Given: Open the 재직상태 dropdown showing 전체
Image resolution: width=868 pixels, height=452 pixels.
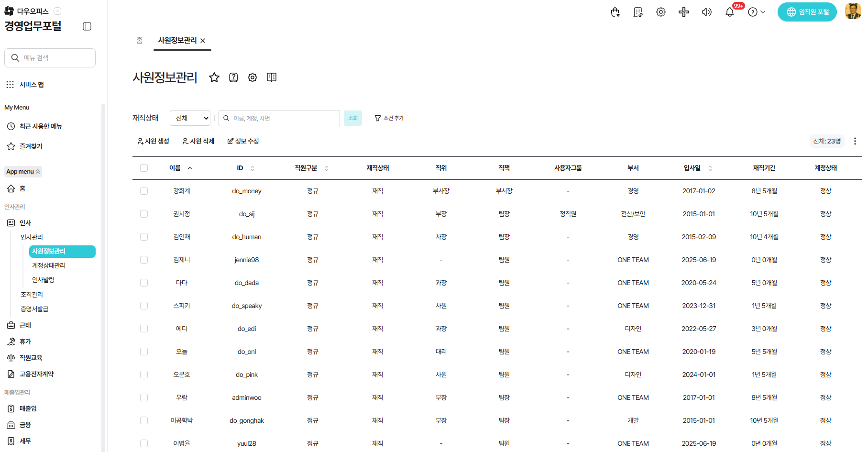Looking at the screenshot, I should (x=190, y=118).
